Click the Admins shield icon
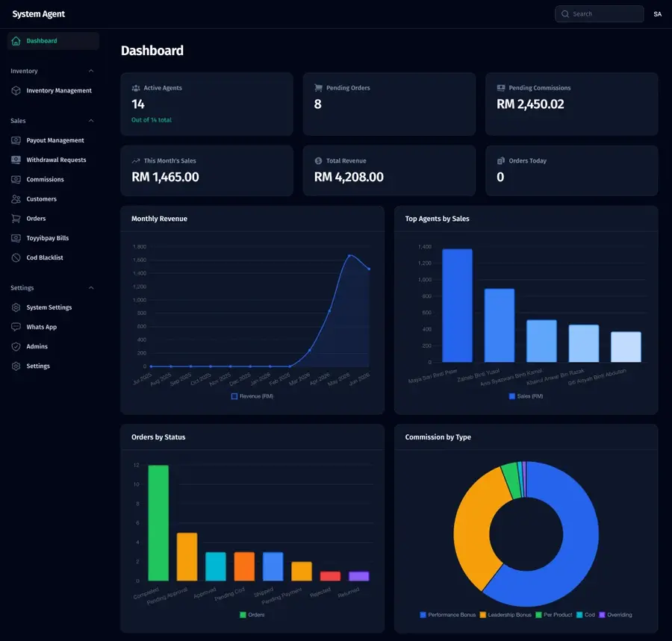 [x=16, y=347]
